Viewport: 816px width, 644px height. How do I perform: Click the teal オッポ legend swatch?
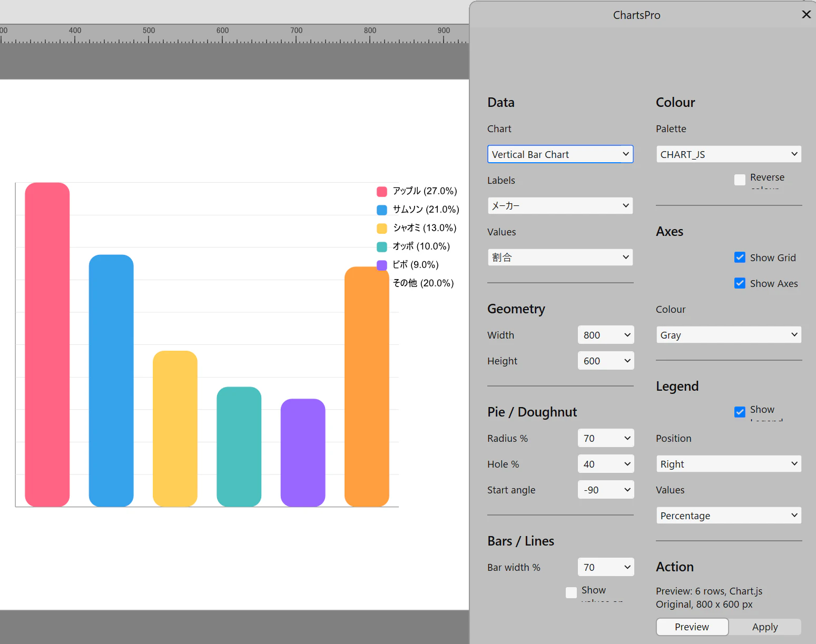click(382, 247)
